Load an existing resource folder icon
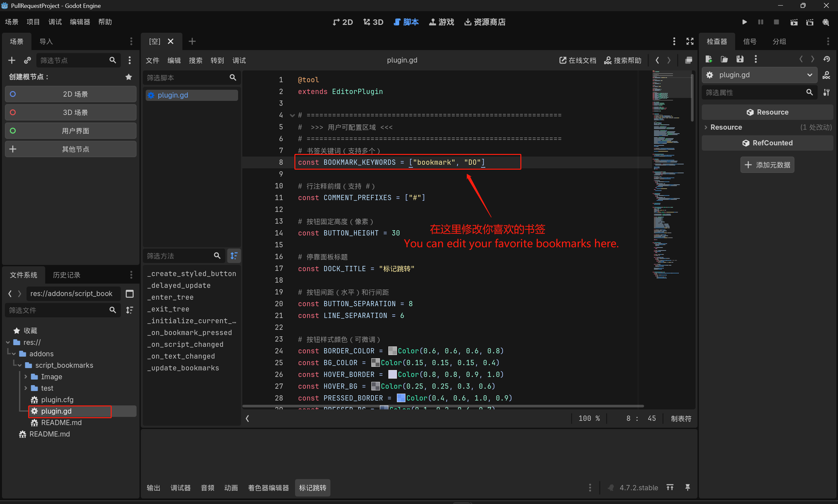The height and width of the screenshot is (504, 838). 724,59
